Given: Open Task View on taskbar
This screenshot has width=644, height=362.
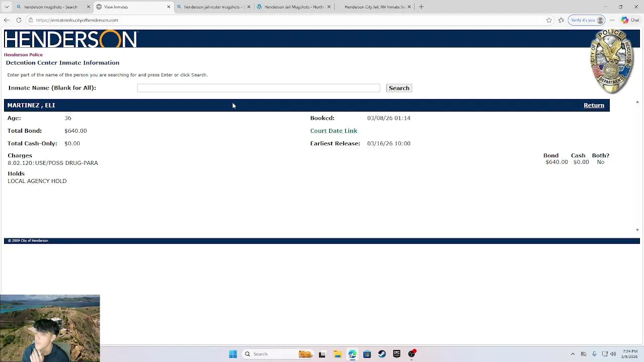Looking at the screenshot, I should (x=322, y=354).
